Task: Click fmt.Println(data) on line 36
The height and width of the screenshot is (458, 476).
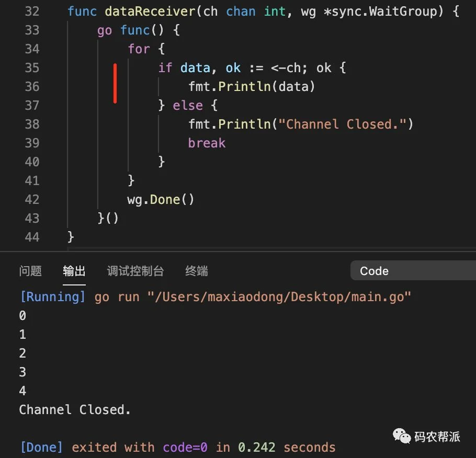Action: click(x=252, y=87)
